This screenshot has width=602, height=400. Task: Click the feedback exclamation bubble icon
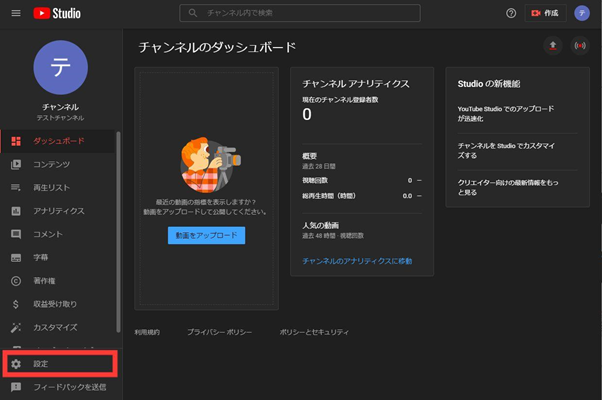pos(16,387)
